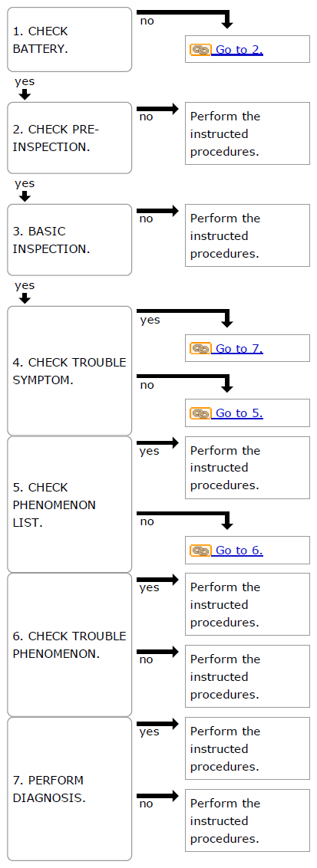Click the link icon beside Go to 5
The height and width of the screenshot is (868, 317).
200,413
